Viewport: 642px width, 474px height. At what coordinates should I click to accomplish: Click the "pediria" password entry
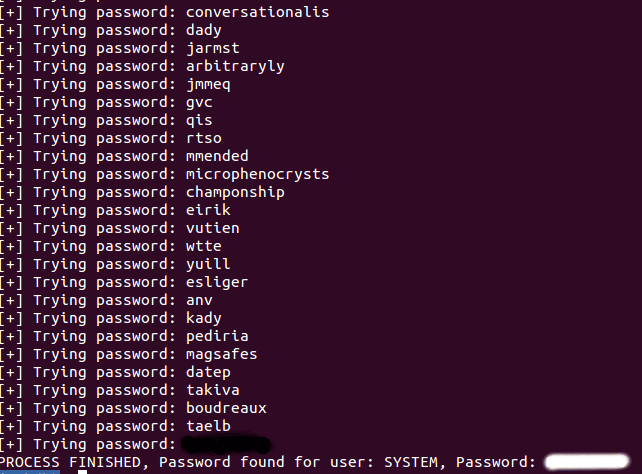click(217, 336)
